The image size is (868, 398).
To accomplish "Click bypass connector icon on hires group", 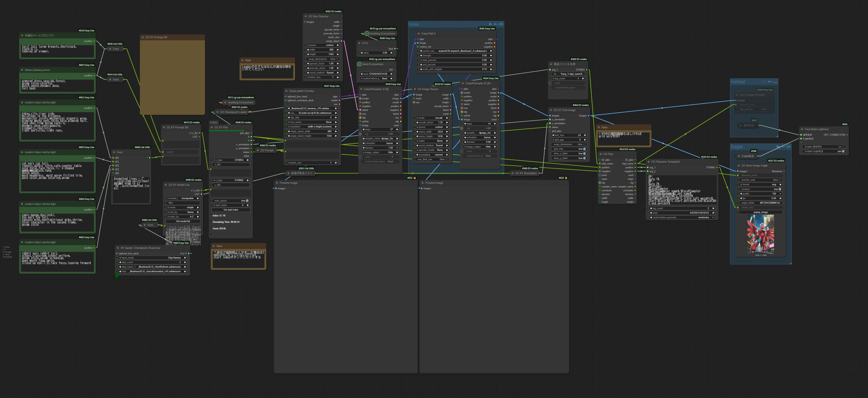I will 496,24.
